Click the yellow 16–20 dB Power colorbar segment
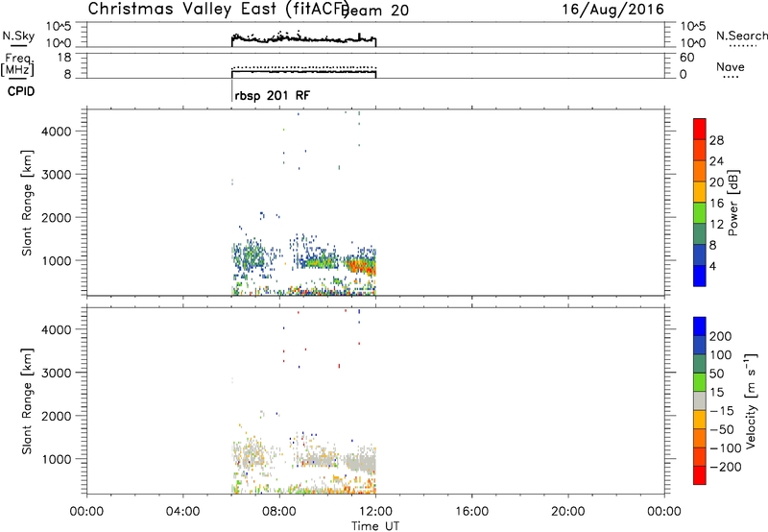The image size is (768, 532). (x=700, y=191)
